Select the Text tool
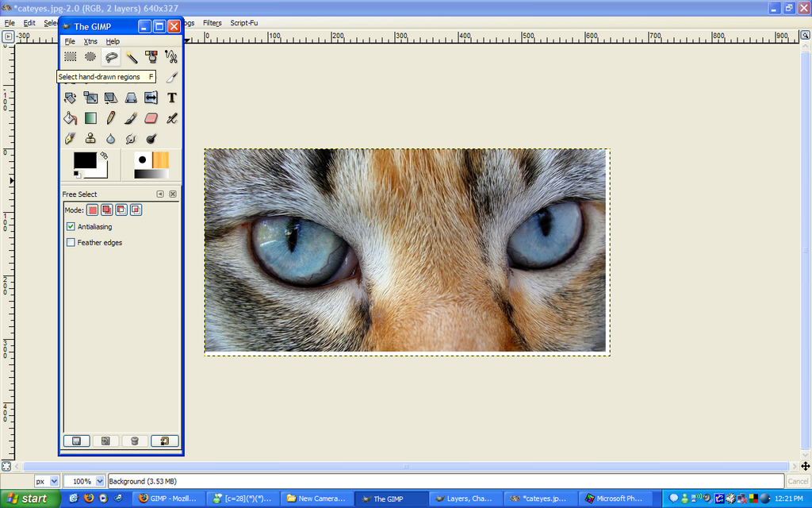The image size is (812, 508). point(172,98)
